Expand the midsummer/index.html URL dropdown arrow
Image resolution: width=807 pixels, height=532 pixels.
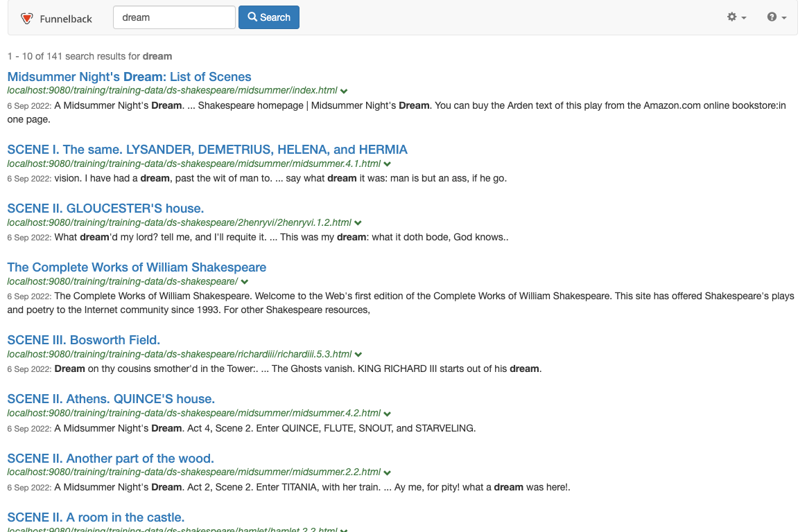(345, 91)
